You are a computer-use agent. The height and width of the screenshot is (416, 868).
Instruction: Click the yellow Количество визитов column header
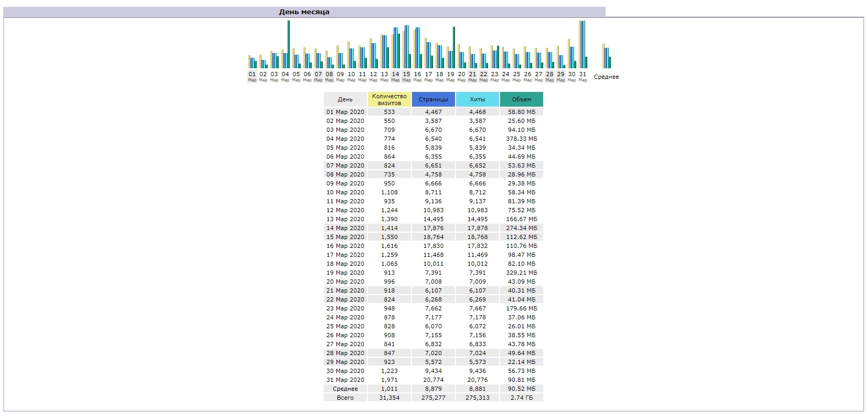click(x=389, y=99)
